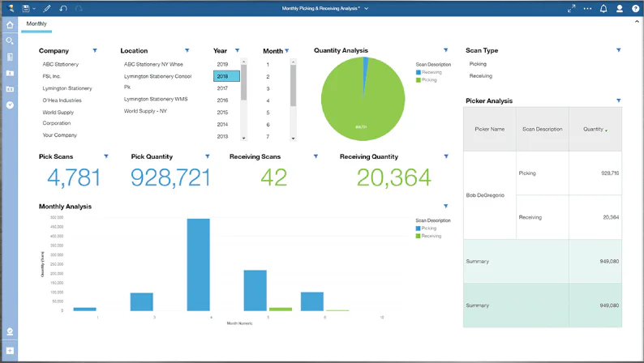Select World Supply Corporation company
Viewport: 644px width, 363px height.
coord(58,117)
